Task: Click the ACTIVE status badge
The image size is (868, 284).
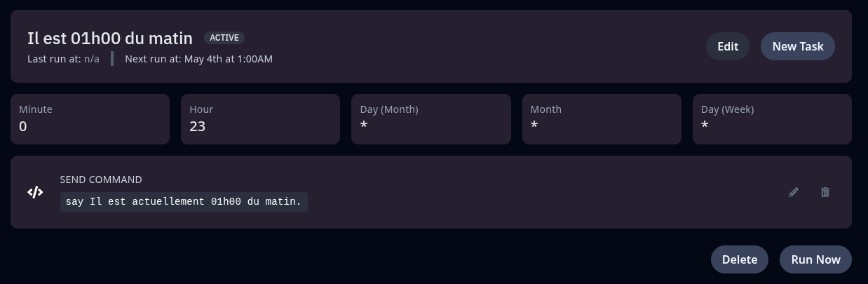Action: click(224, 38)
